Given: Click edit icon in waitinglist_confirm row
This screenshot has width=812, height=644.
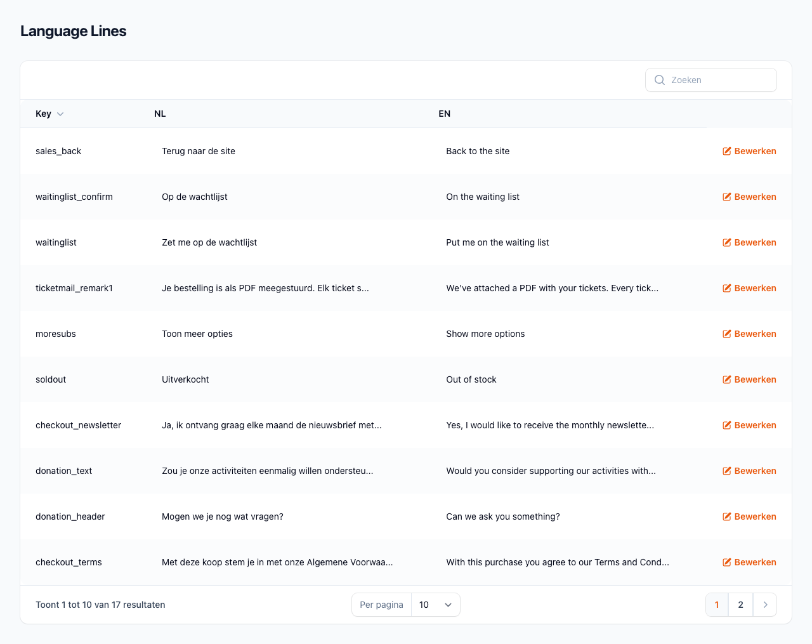Looking at the screenshot, I should click(727, 197).
